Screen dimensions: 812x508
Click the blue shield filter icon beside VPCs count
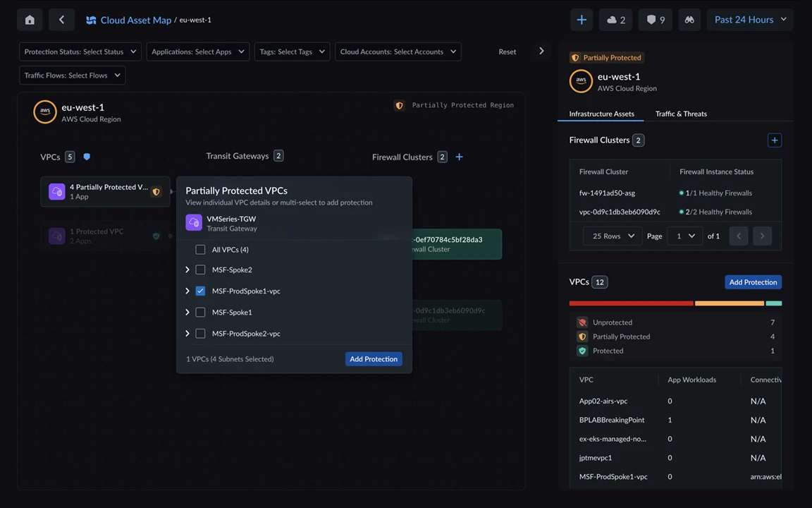(86, 156)
